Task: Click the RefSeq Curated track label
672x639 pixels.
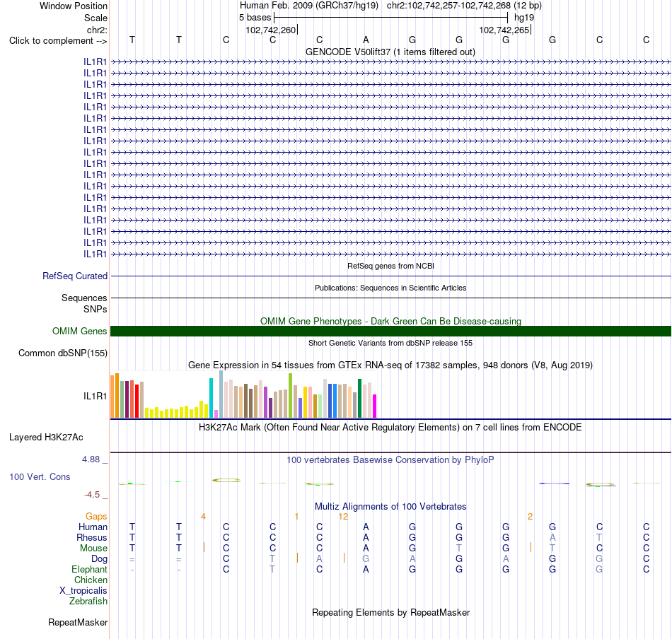Action: coord(75,276)
